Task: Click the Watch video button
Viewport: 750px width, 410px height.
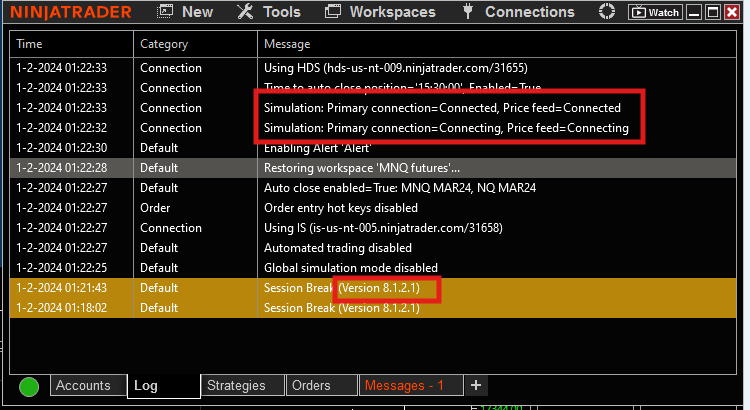Action: [654, 12]
